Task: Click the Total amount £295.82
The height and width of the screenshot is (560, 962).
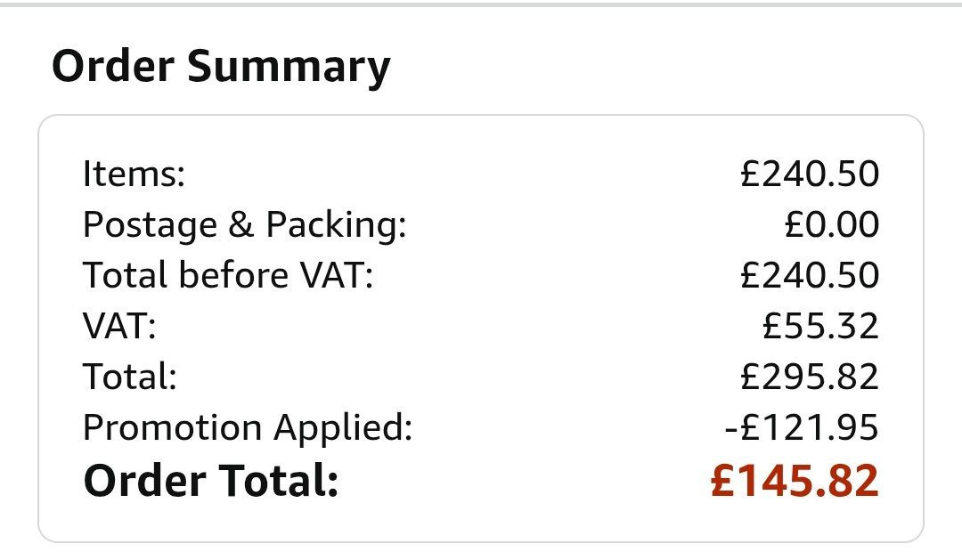Action: 809,377
